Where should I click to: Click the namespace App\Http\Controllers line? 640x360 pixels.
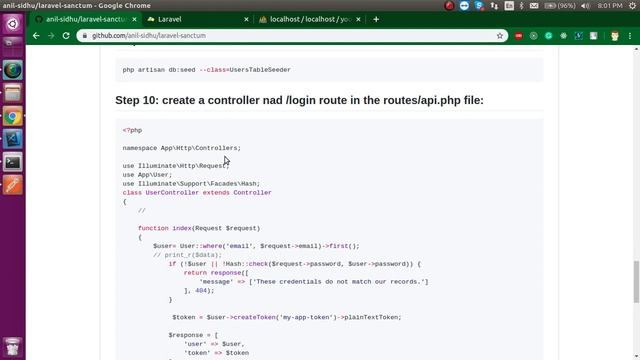[182, 148]
